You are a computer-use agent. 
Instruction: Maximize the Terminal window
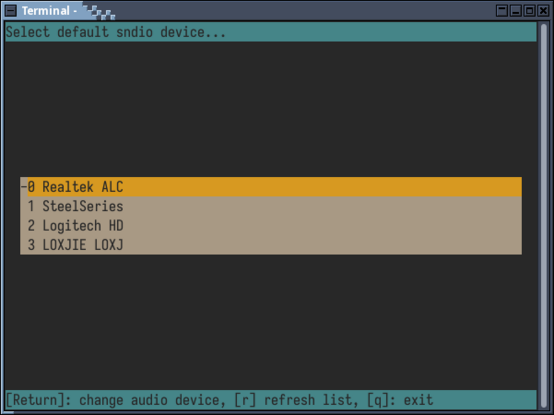(x=529, y=11)
